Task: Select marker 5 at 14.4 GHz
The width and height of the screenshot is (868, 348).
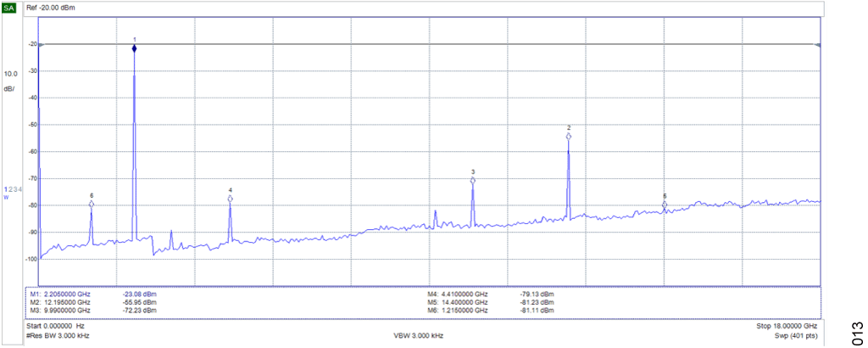Action: coord(665,204)
